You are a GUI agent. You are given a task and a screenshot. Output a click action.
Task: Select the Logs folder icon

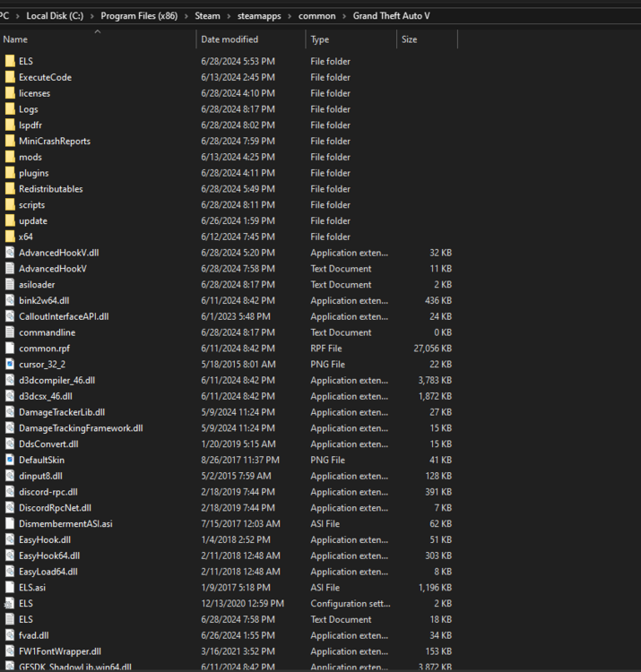coord(10,109)
